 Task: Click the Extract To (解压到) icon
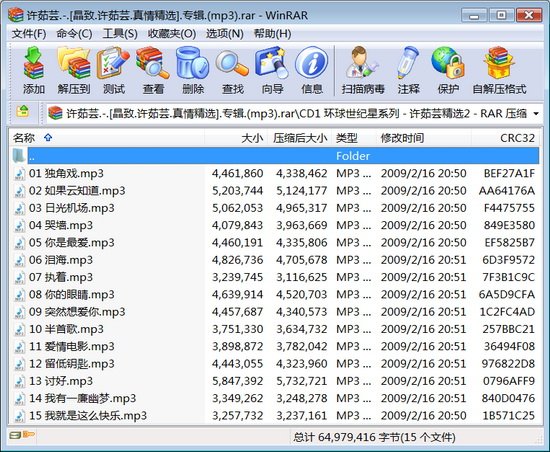tap(74, 70)
